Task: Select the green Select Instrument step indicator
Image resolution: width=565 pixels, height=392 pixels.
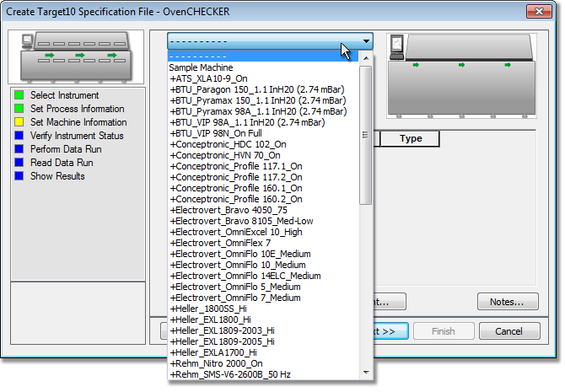Action: (x=19, y=95)
